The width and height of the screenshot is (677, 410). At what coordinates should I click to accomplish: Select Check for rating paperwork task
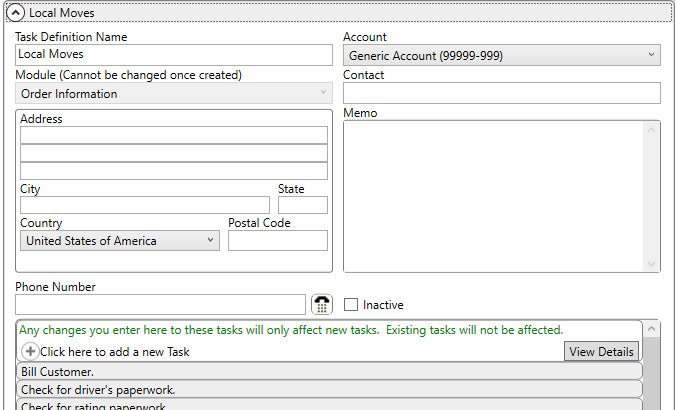point(328,405)
